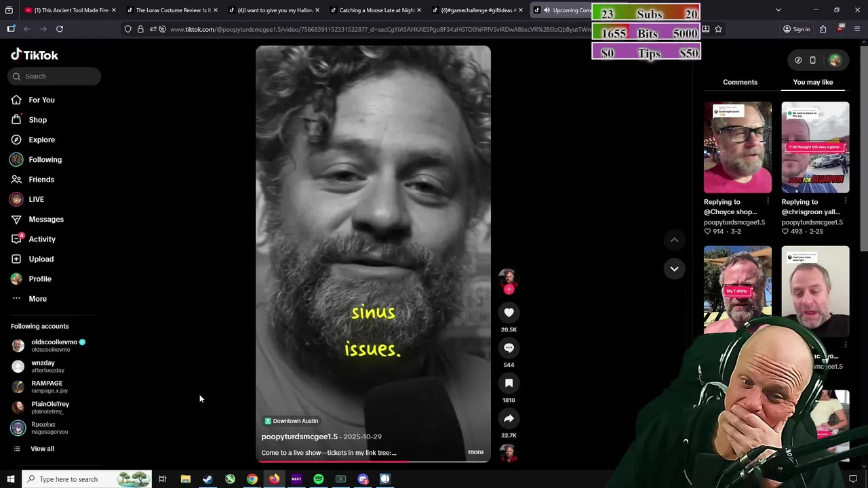Click the circular icon beside the phone icon
This screenshot has width=868, height=488.
[x=797, y=60]
